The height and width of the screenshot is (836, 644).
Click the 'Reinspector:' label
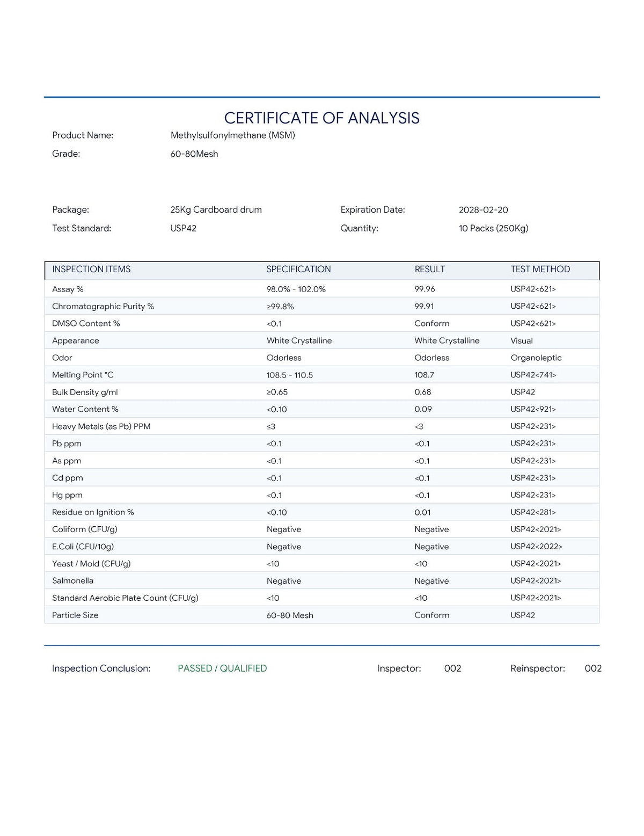click(x=538, y=668)
